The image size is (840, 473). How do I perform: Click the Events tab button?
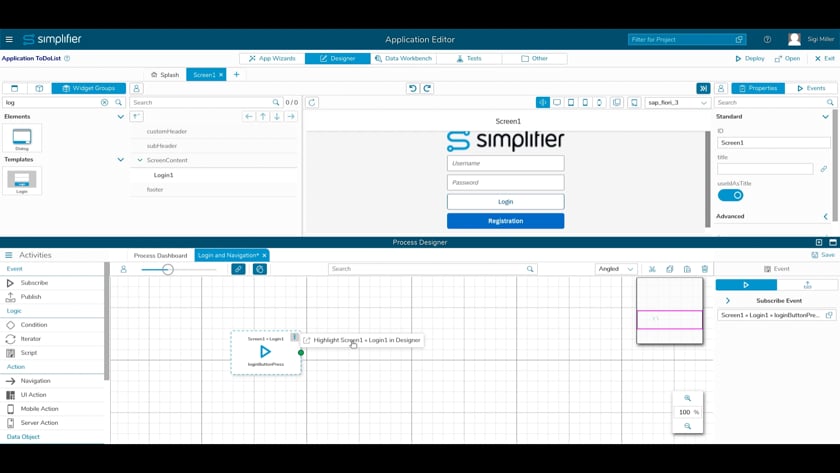click(811, 88)
